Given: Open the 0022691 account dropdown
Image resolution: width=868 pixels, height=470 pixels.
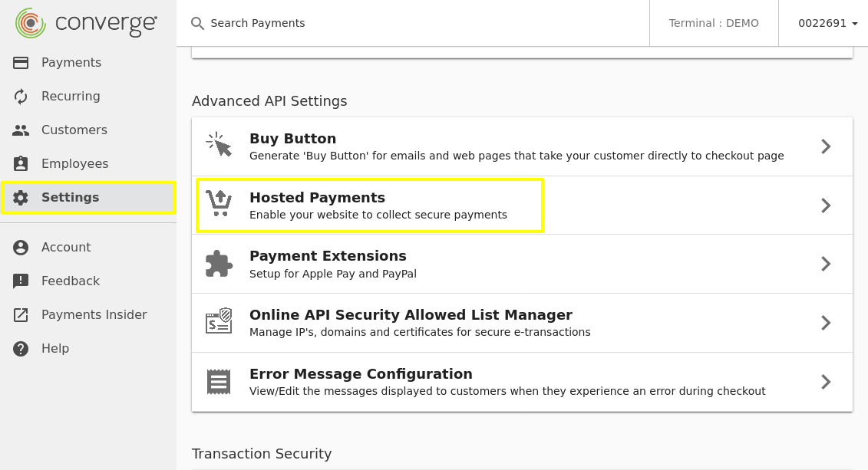Looking at the screenshot, I should [827, 24].
